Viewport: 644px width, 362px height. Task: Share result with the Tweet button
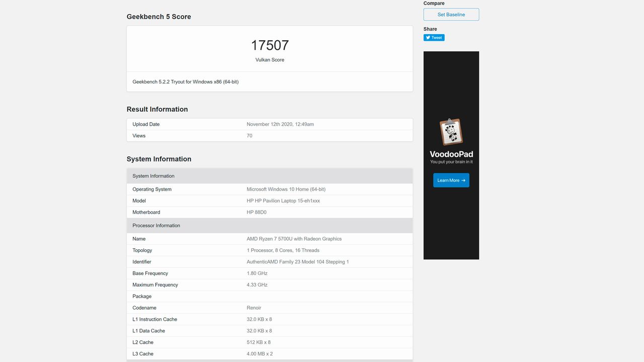click(434, 38)
